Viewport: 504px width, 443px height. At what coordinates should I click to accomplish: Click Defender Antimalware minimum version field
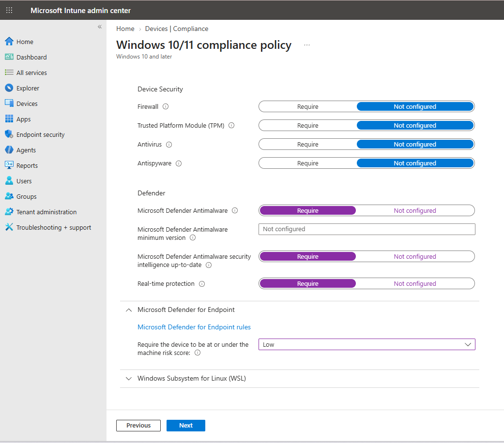367,229
